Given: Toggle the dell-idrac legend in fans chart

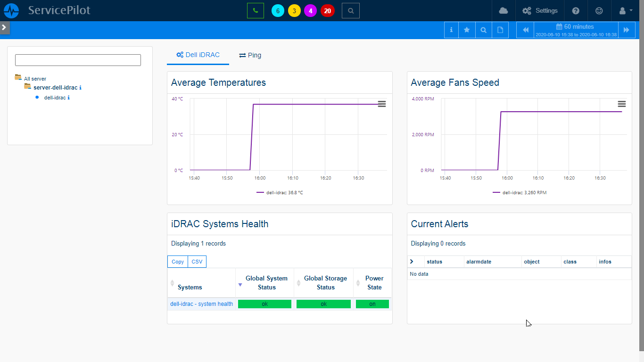Looking at the screenshot, I should (520, 192).
